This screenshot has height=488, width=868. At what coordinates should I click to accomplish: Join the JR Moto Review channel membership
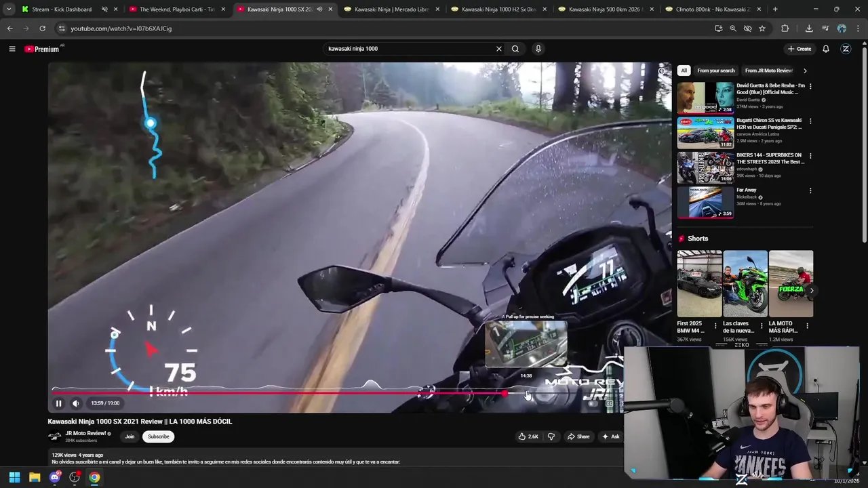[130, 436]
